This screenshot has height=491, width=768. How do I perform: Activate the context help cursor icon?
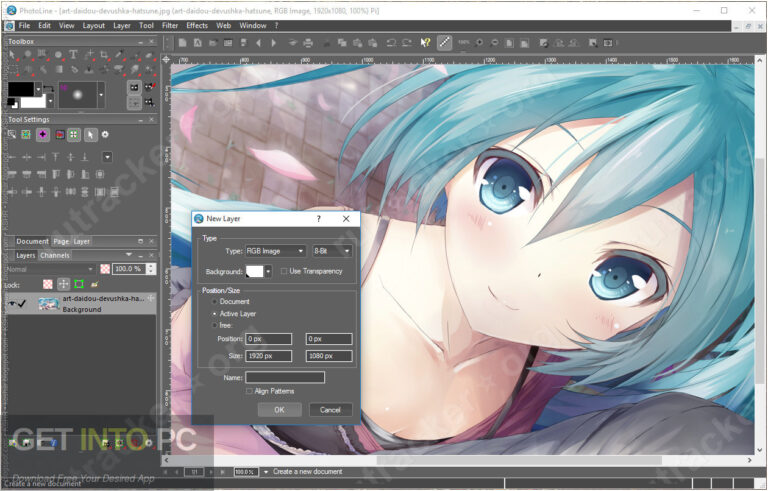(x=425, y=43)
